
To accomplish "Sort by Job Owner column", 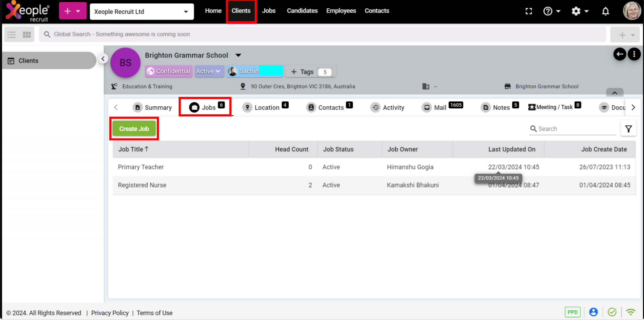I will point(403,149).
